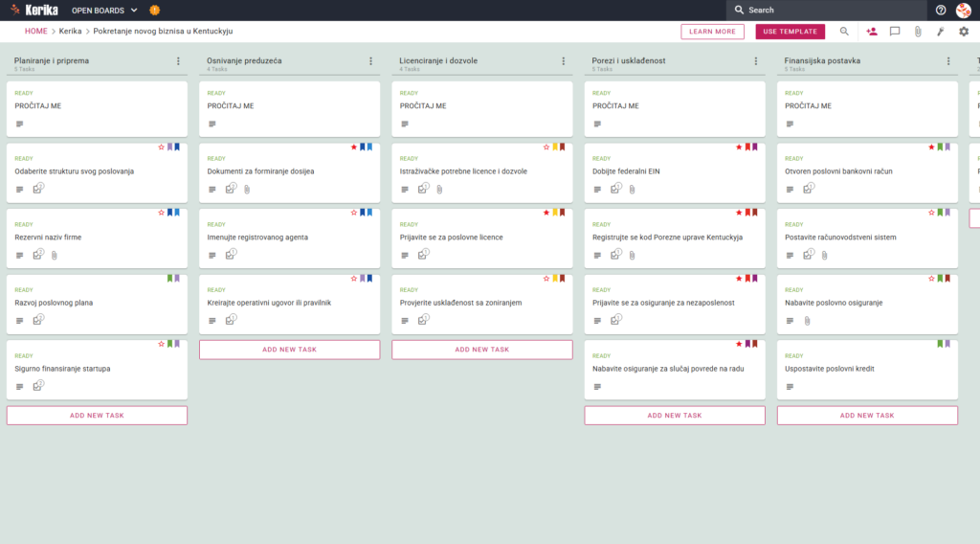The width and height of the screenshot is (980, 544).
Task: Open Kreirajte operativni ugovor ili pravilnik card
Action: (289, 305)
